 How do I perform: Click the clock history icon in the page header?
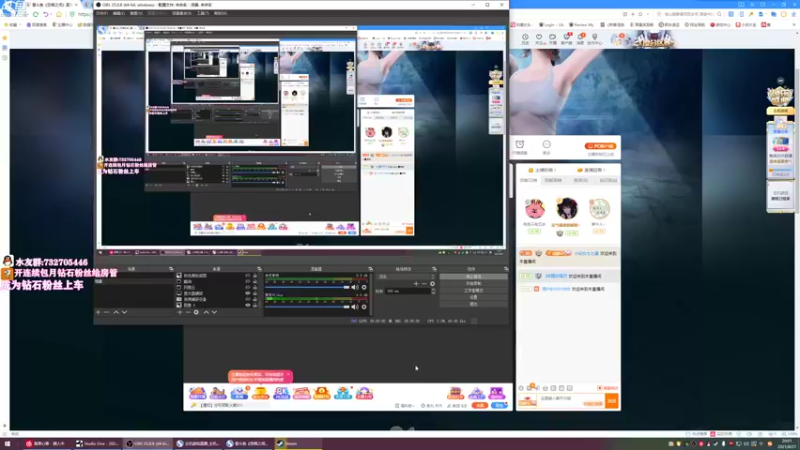[525, 37]
